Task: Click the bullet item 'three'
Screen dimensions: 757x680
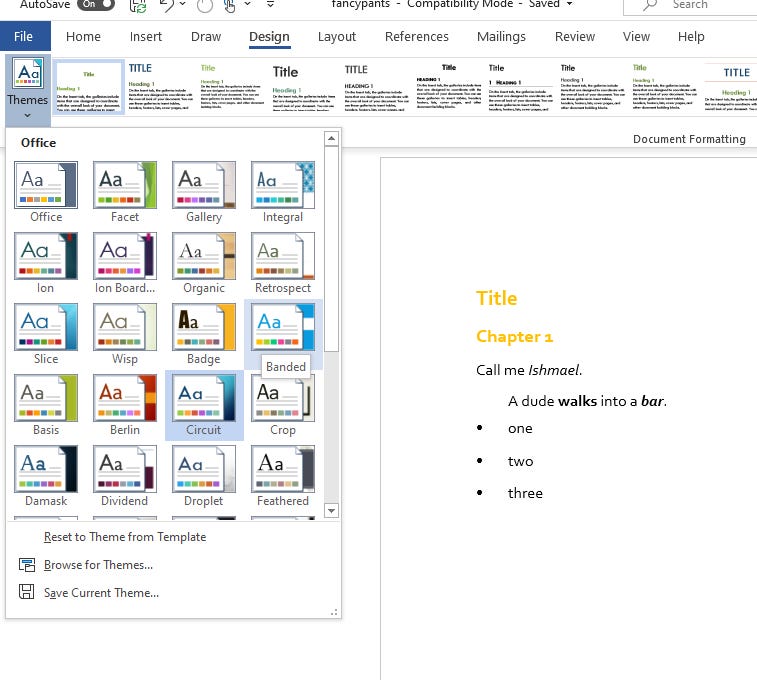Action: pyautogui.click(x=525, y=493)
